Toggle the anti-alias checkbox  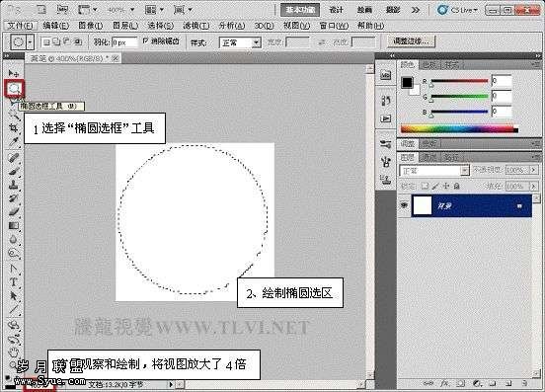coord(146,41)
